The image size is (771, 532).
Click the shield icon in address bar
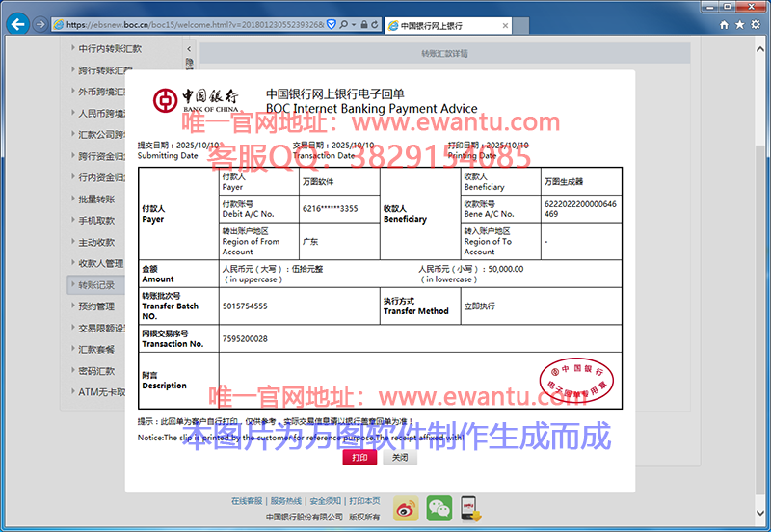point(332,24)
